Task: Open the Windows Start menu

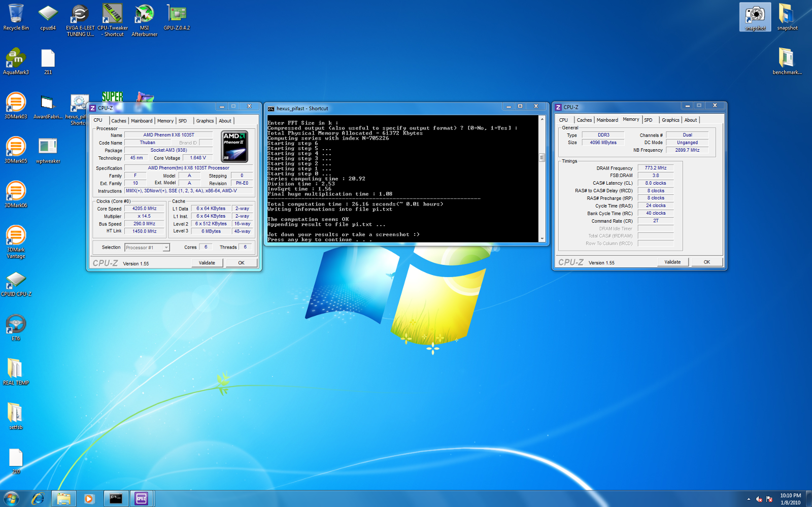Action: 11,498
